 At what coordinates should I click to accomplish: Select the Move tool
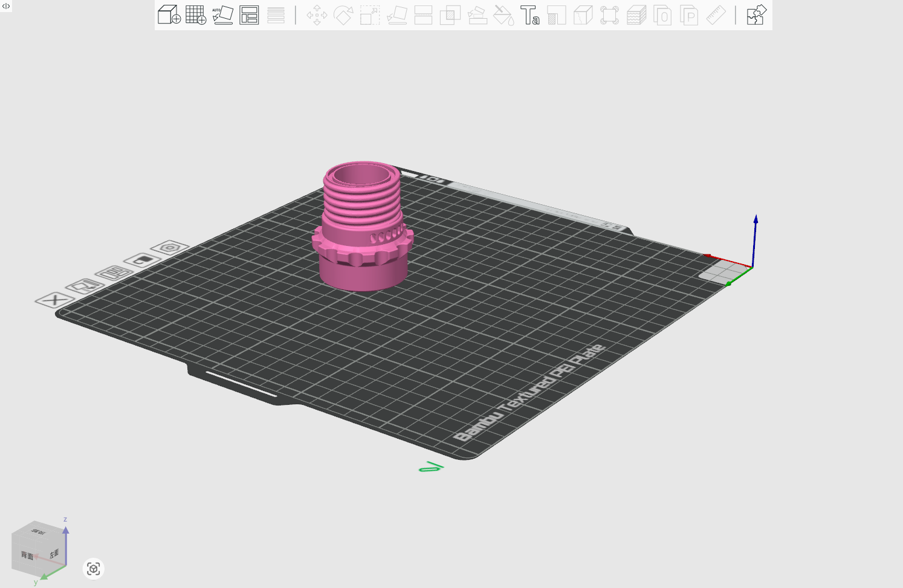coord(317,15)
